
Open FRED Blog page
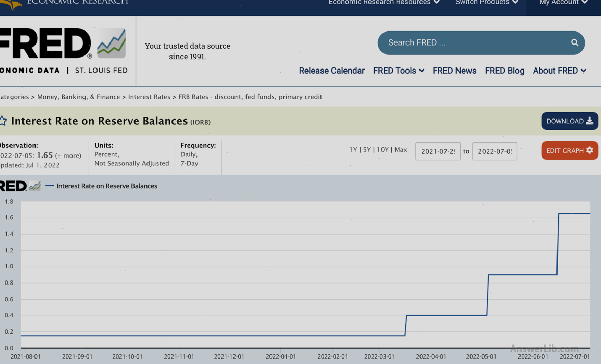[x=504, y=71]
